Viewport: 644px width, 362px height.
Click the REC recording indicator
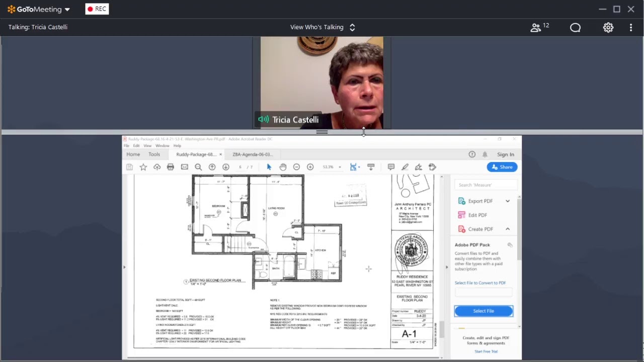point(97,9)
